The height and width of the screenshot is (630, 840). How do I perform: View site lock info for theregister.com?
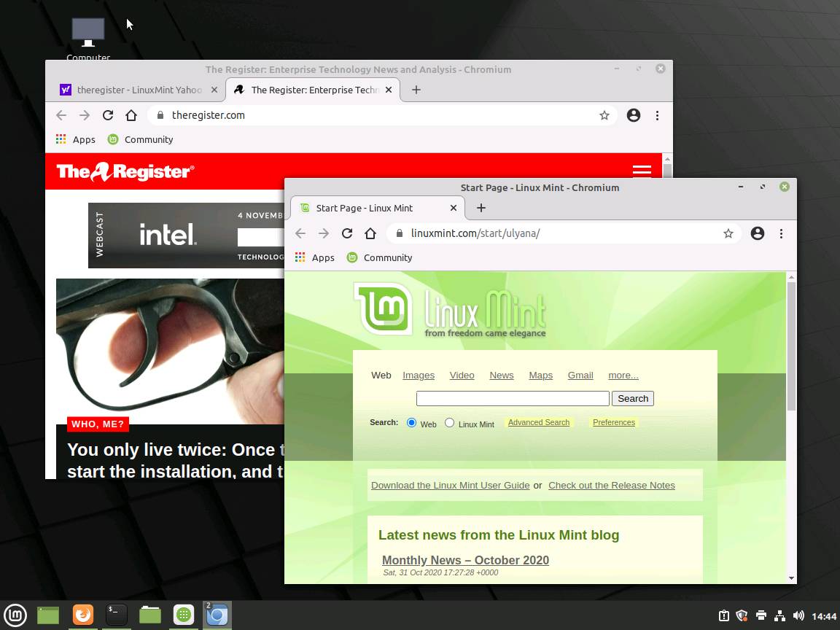(160, 115)
